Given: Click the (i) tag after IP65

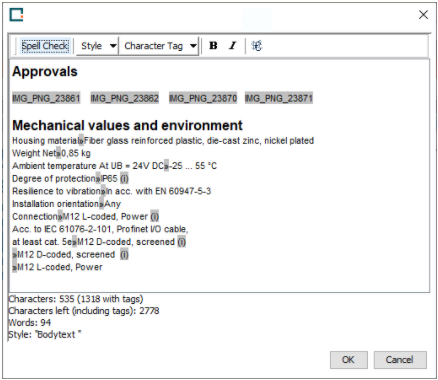Looking at the screenshot, I should 124,179.
